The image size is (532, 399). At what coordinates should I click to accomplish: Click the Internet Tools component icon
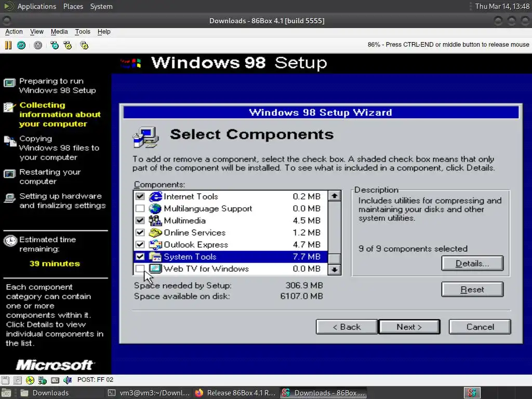155,196
